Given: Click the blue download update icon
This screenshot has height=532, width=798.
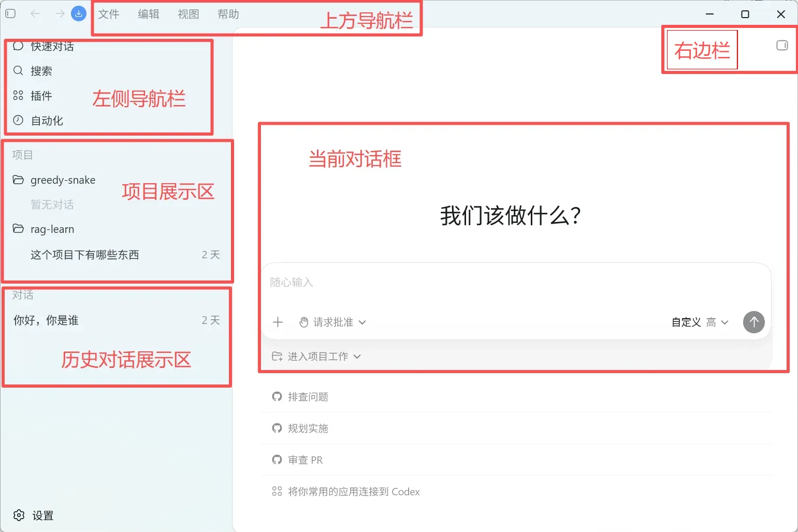Looking at the screenshot, I should pos(79,14).
